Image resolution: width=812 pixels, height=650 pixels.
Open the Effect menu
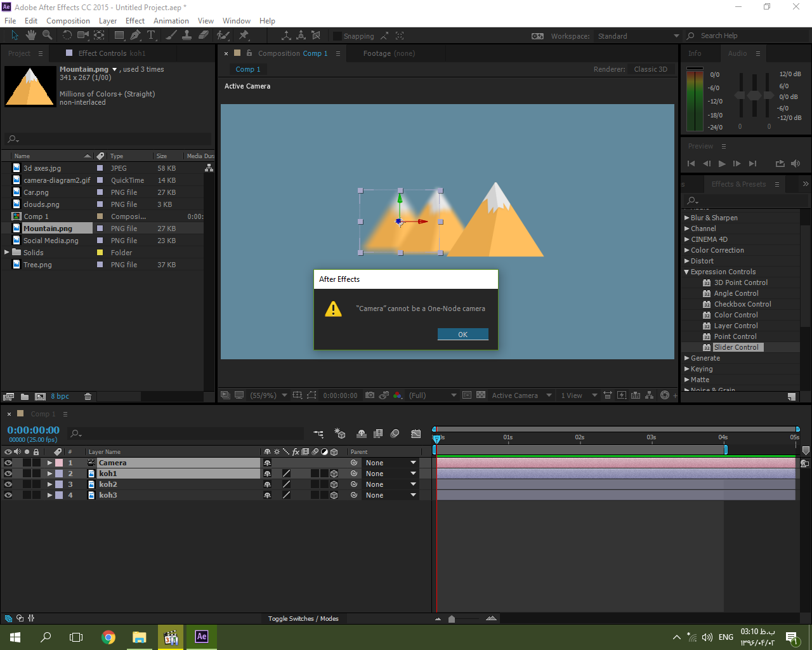click(x=135, y=21)
